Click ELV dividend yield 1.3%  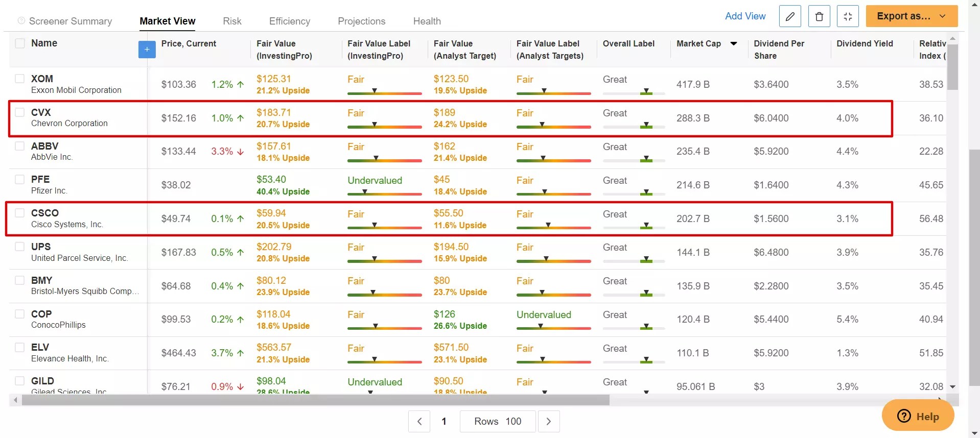pyautogui.click(x=847, y=353)
